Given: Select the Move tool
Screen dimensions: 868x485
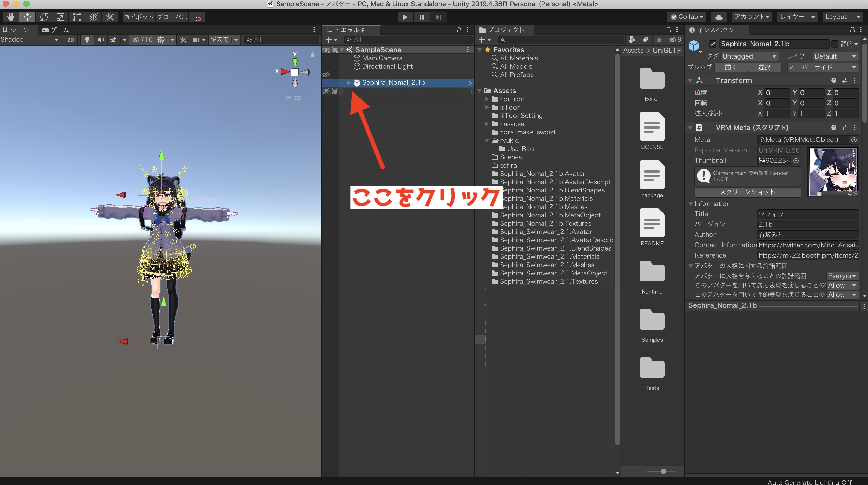Looking at the screenshot, I should (x=27, y=17).
